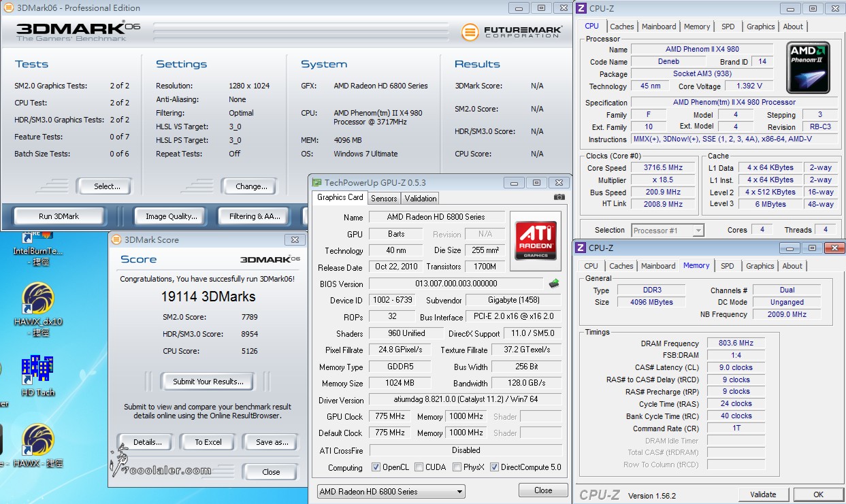Image resolution: width=846 pixels, height=504 pixels.
Task: Toggle the DirectCompute 5.0 checkbox
Action: point(495,467)
